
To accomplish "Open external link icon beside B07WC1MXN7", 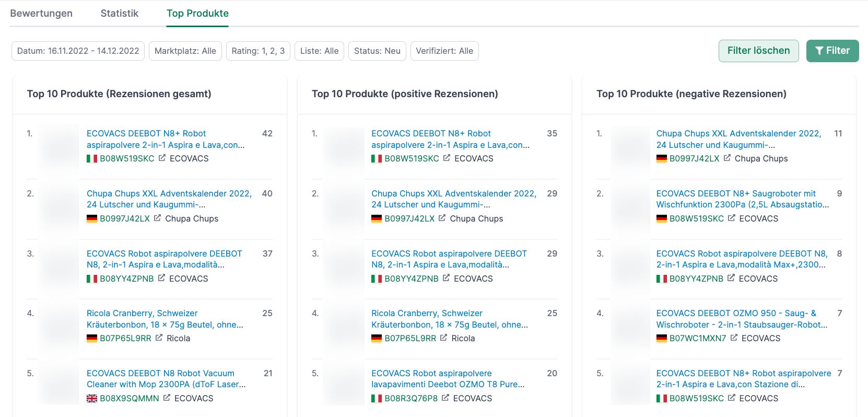I will click(x=734, y=338).
